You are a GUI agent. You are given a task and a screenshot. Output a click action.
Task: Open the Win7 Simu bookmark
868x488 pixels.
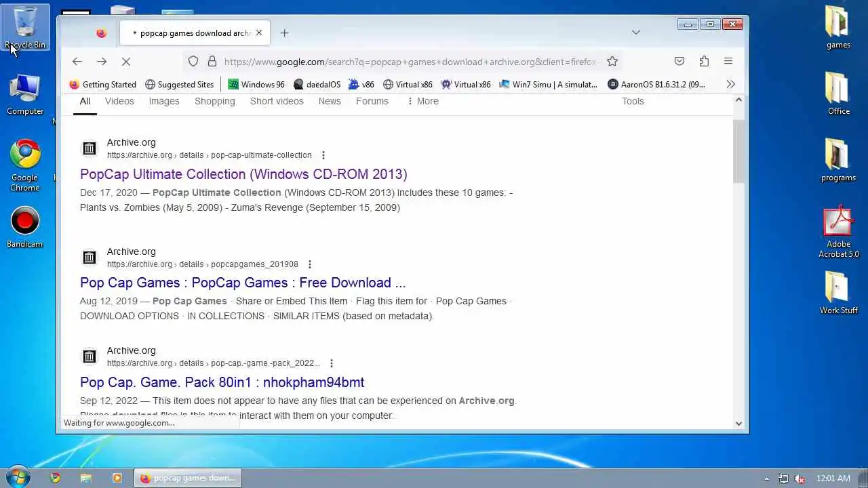click(548, 85)
